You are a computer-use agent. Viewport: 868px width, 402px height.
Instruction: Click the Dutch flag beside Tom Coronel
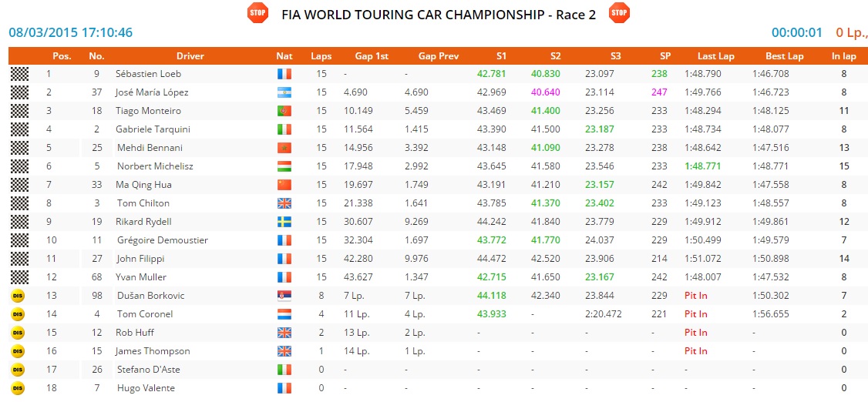(x=284, y=314)
